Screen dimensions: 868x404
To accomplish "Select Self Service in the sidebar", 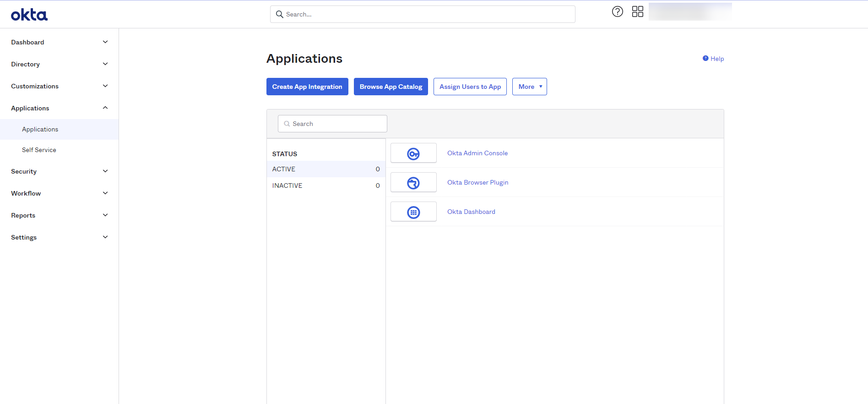I will coord(39,150).
